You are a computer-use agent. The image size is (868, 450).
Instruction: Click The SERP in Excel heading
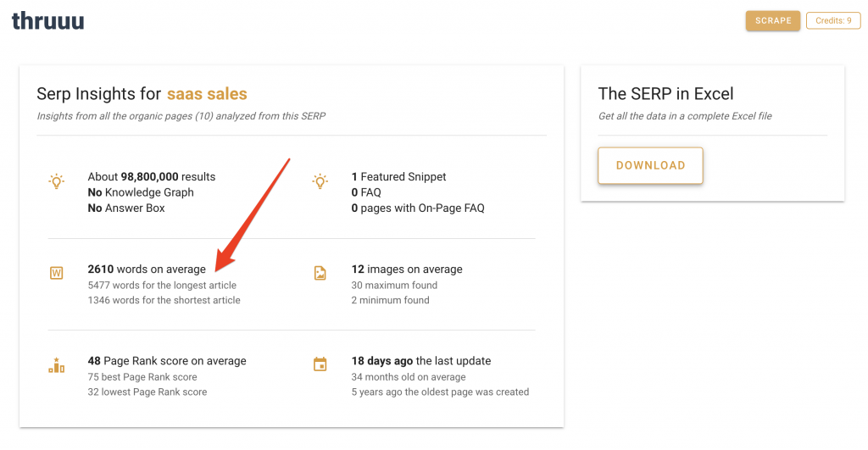point(666,93)
